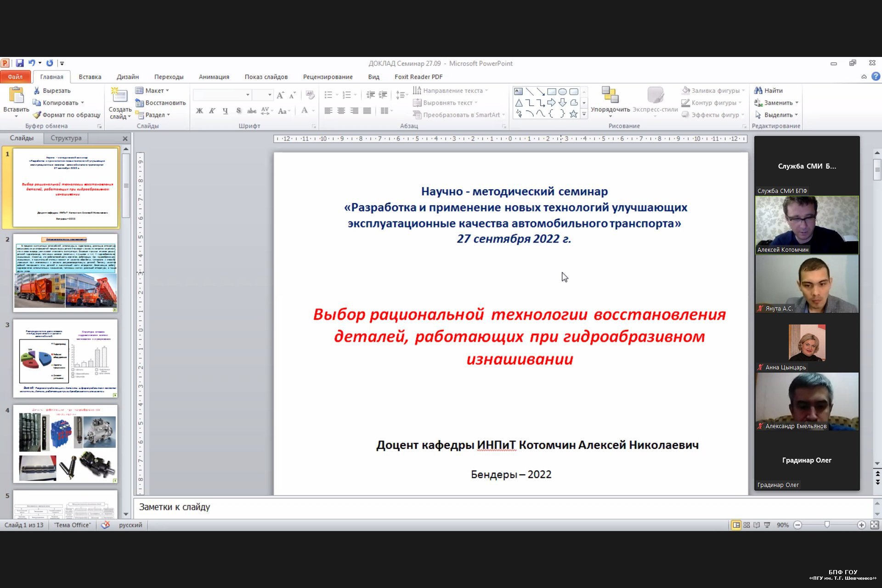This screenshot has width=882, height=588.
Task: Start slide show from status bar icon
Action: [767, 525]
